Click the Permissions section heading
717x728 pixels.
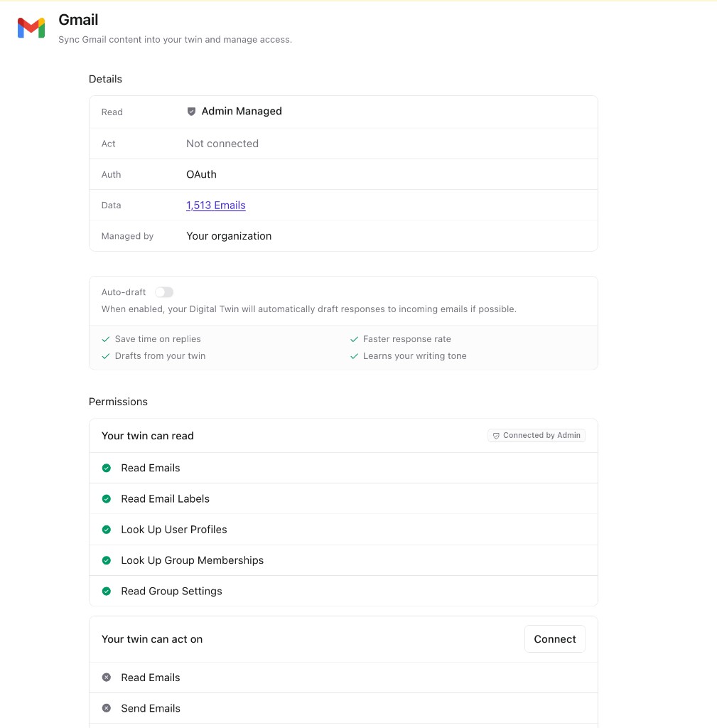[x=118, y=402]
